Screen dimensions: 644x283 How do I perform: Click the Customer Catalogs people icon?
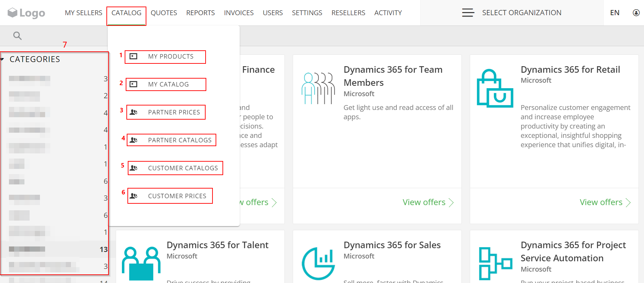[x=134, y=168]
